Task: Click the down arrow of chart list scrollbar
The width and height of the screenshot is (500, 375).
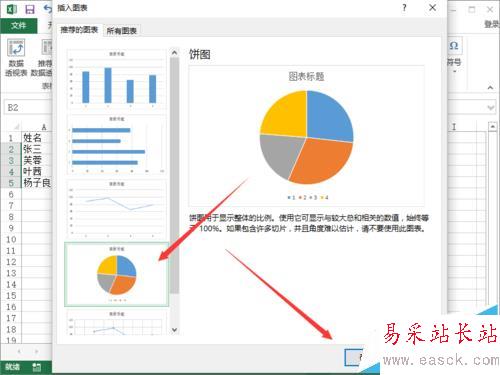Action: point(174,330)
